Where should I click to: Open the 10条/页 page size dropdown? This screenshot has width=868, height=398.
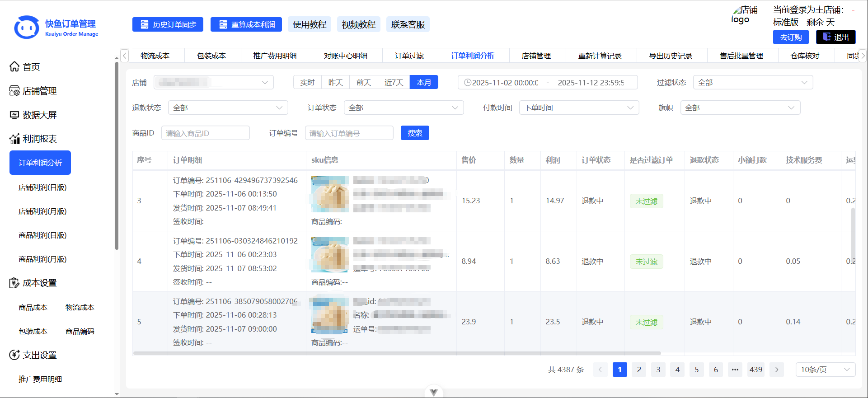pyautogui.click(x=825, y=370)
